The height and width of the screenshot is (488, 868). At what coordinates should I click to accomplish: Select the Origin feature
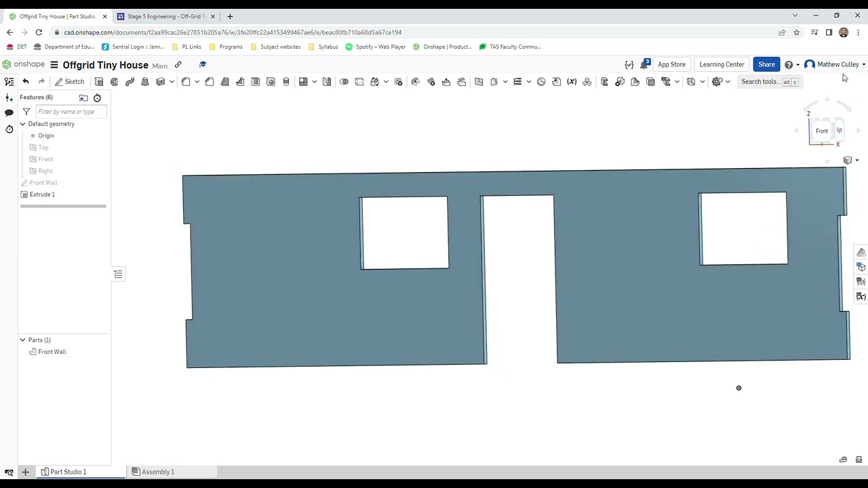click(46, 136)
